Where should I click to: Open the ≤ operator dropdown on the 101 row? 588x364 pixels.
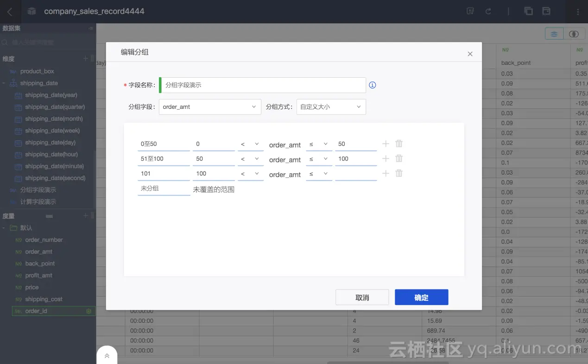(x=319, y=174)
